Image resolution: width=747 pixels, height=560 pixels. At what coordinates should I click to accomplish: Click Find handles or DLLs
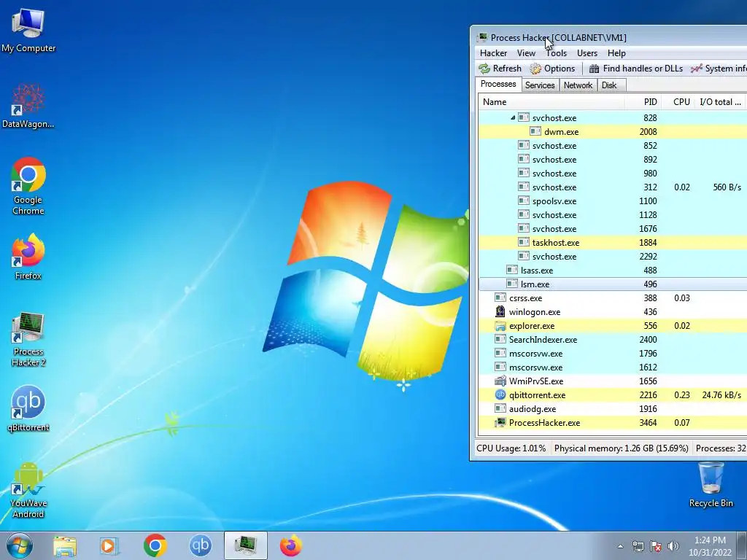coord(636,69)
